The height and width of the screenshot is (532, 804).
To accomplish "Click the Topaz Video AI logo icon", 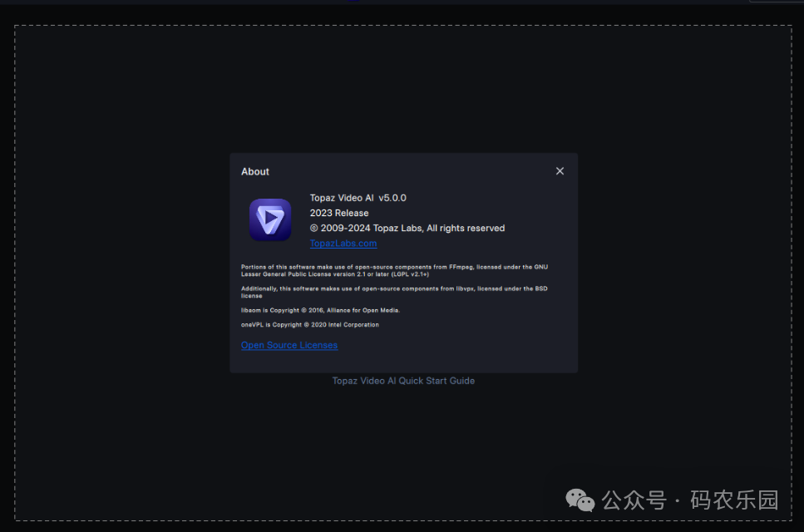I will coord(270,219).
